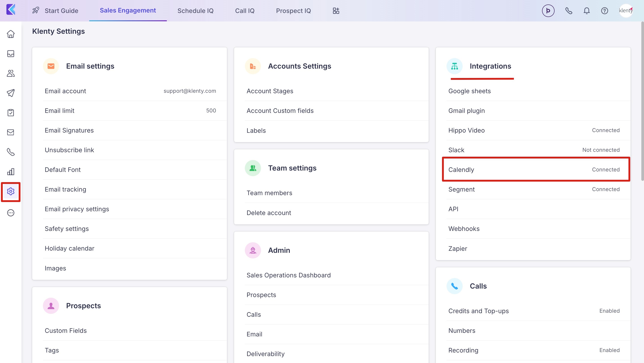The width and height of the screenshot is (644, 363).
Task: Open the Tasks clipboard sidebar icon
Action: click(11, 113)
